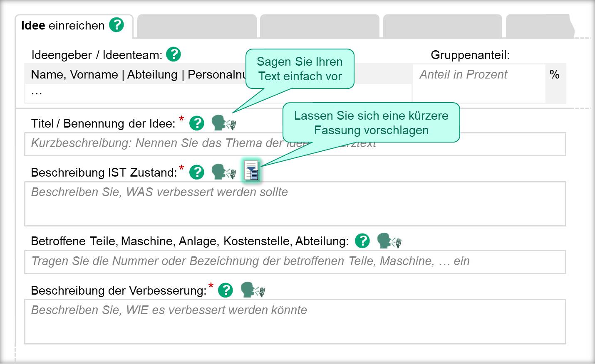
Task: Open help for Beschreibung der Verbesserung
Action: click(226, 290)
